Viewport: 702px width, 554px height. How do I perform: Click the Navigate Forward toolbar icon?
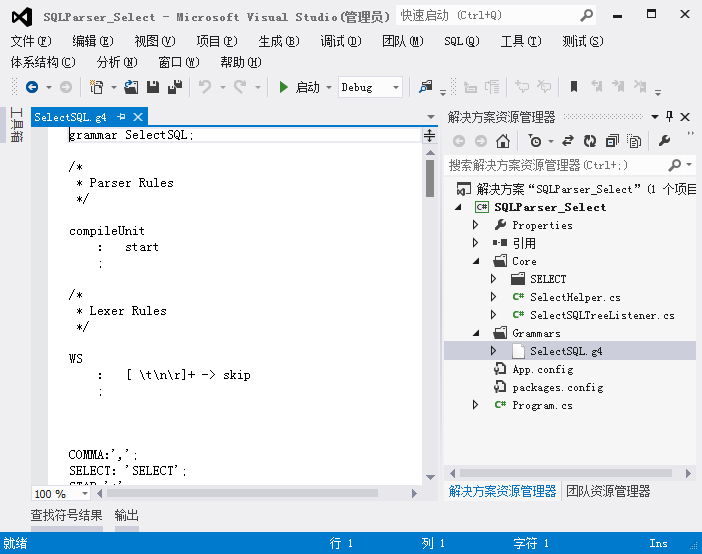tap(66, 87)
